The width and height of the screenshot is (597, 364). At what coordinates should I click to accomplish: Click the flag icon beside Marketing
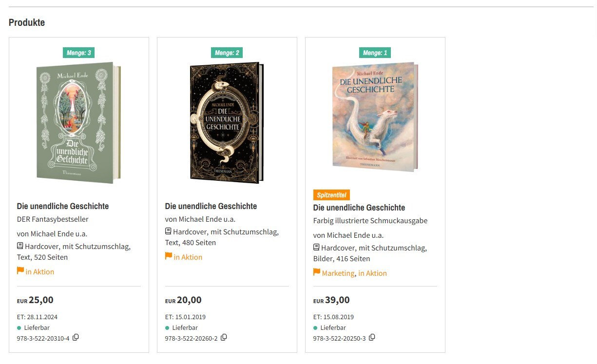(x=317, y=272)
